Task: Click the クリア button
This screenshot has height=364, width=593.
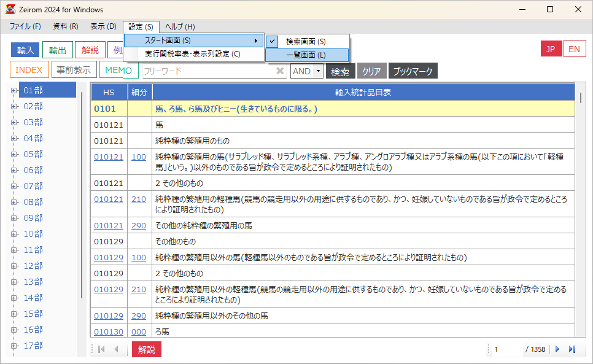Action: tap(372, 71)
